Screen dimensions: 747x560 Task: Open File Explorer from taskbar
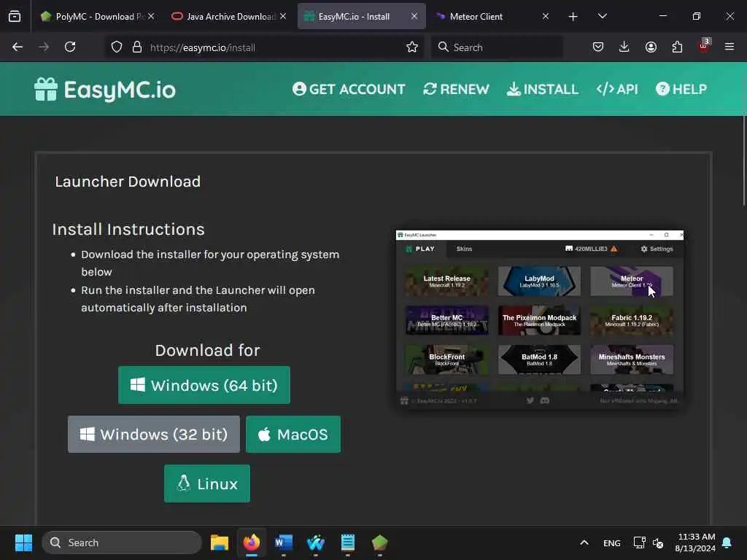pyautogui.click(x=220, y=542)
